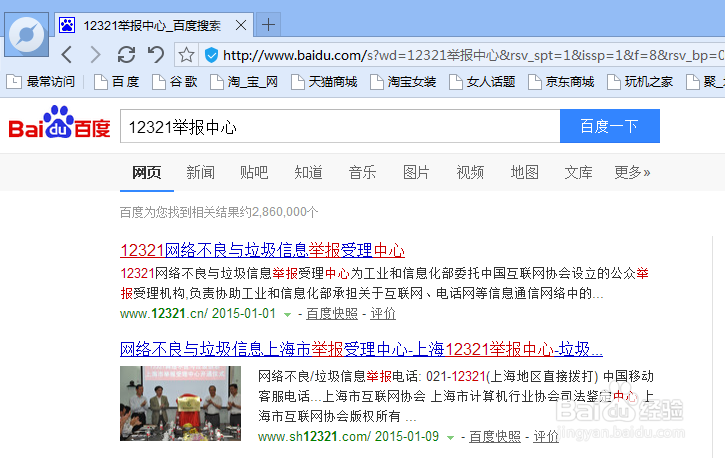Open 百度快照 for www.12321.cn result
The height and width of the screenshot is (458, 725).
[x=332, y=314]
